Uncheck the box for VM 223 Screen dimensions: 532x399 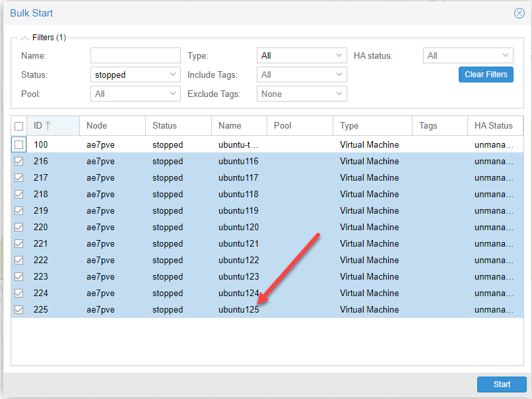click(19, 276)
